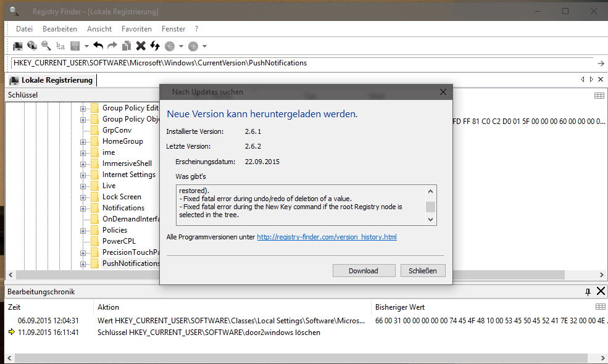Expand the Live tree node

point(83,186)
